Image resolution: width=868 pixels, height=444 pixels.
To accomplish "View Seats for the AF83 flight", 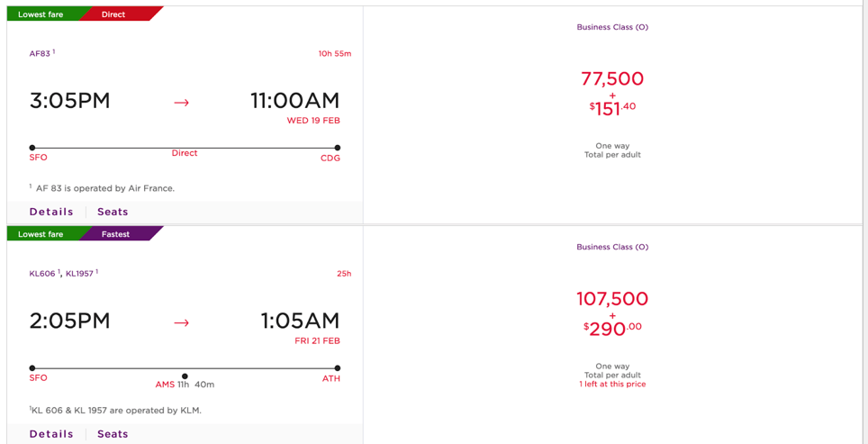I will (113, 212).
